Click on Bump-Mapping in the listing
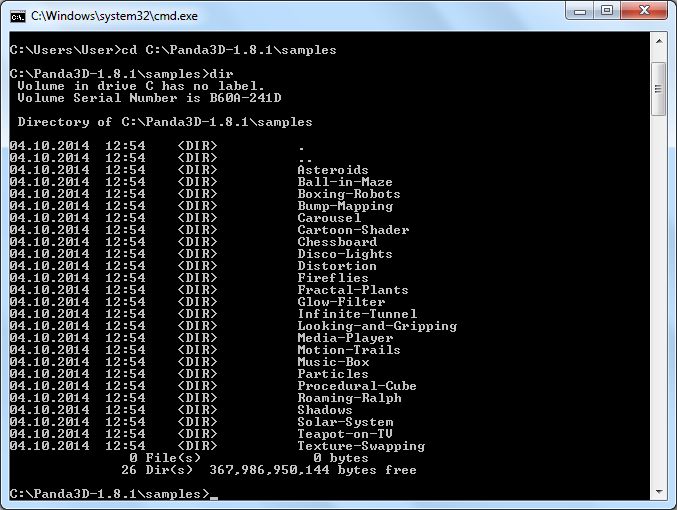 345,206
